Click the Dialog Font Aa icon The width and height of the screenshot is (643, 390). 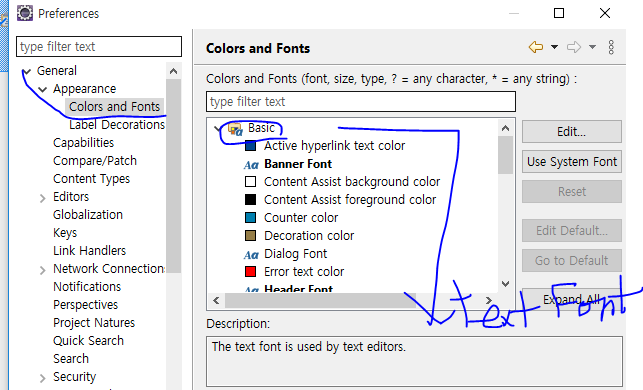tap(251, 255)
